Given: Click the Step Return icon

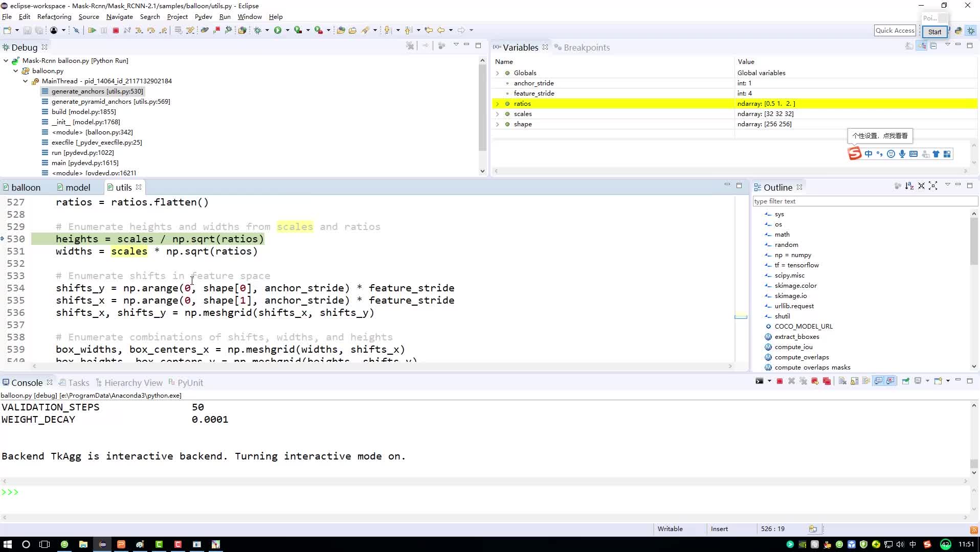Looking at the screenshot, I should tap(163, 31).
